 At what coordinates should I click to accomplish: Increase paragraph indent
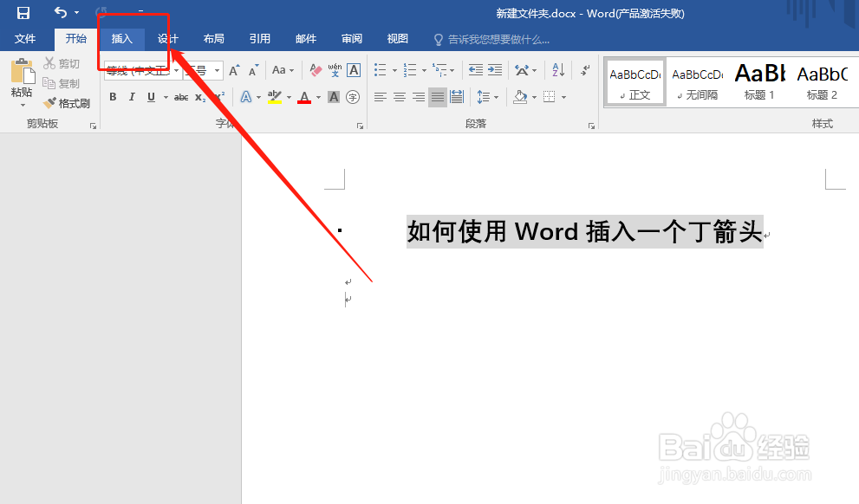[495, 70]
